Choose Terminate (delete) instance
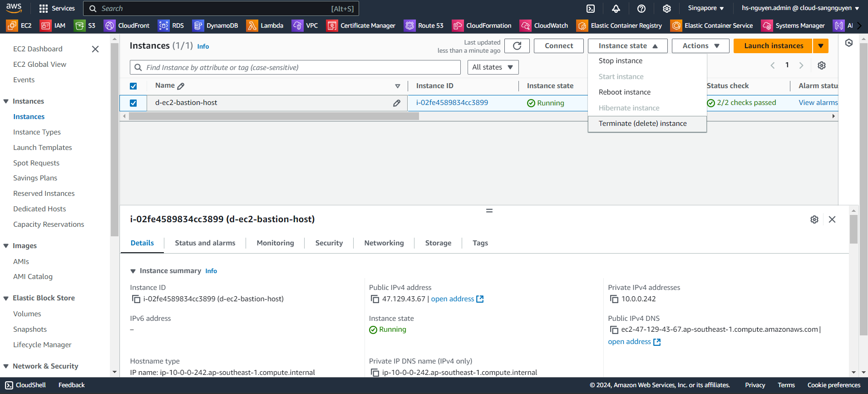The width and height of the screenshot is (868, 394). pos(642,124)
